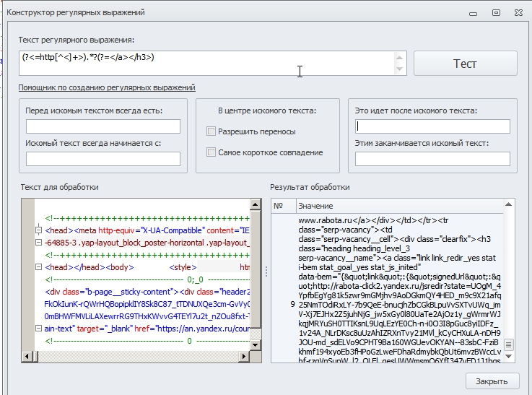Click the results list scrollbar thumb

tap(508, 344)
